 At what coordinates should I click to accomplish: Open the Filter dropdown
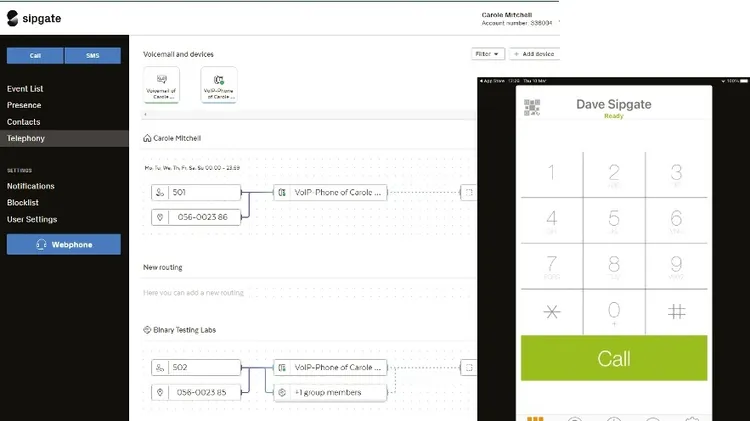[487, 54]
